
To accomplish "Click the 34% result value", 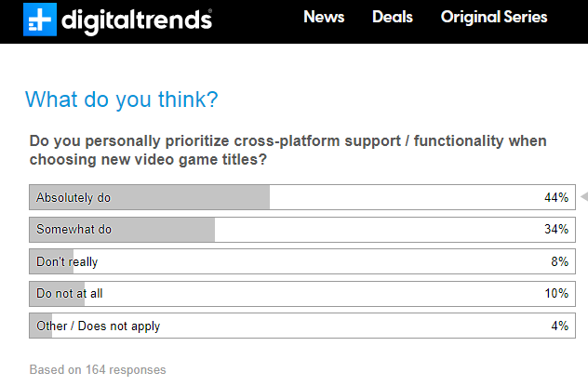I will pos(556,229).
